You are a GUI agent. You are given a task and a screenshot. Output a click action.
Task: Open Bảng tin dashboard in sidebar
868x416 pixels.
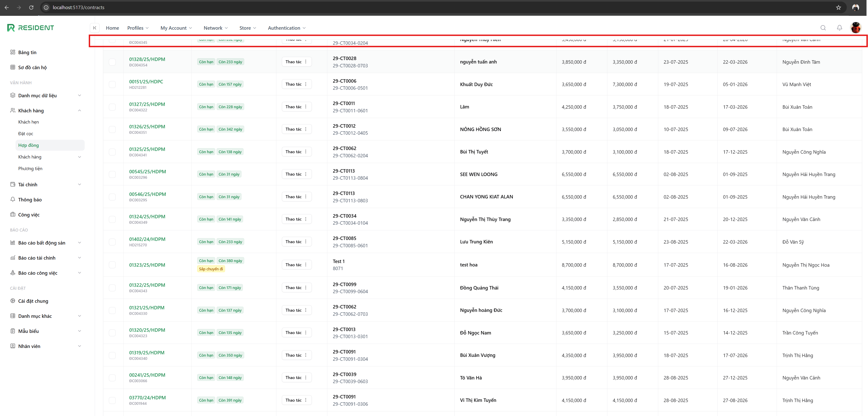[27, 52]
